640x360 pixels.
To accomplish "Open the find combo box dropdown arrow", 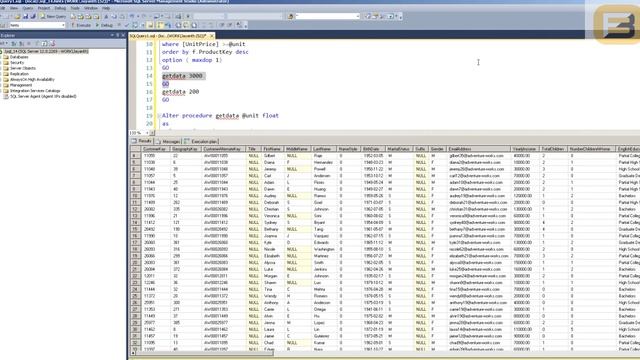I will tap(358, 16).
